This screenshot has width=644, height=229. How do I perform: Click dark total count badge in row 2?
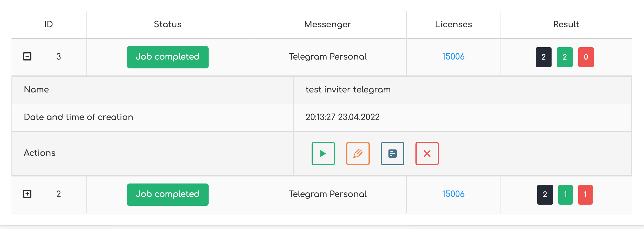[545, 194]
